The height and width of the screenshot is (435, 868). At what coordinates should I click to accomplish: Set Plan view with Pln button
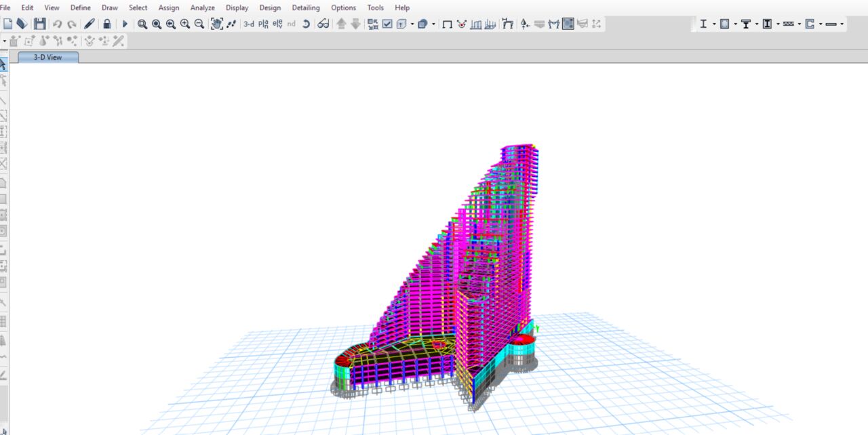pos(263,24)
